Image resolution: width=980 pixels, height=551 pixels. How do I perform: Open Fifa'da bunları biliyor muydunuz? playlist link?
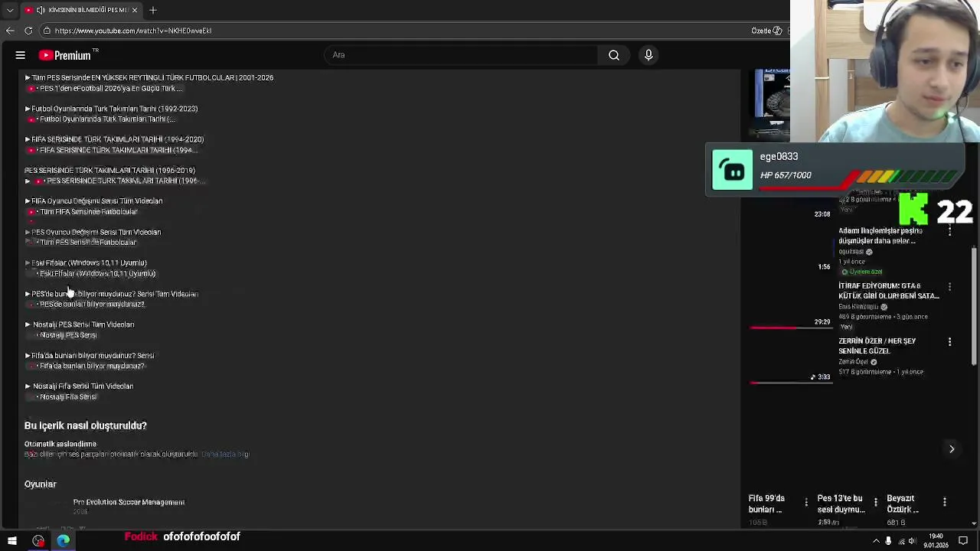tap(92, 366)
